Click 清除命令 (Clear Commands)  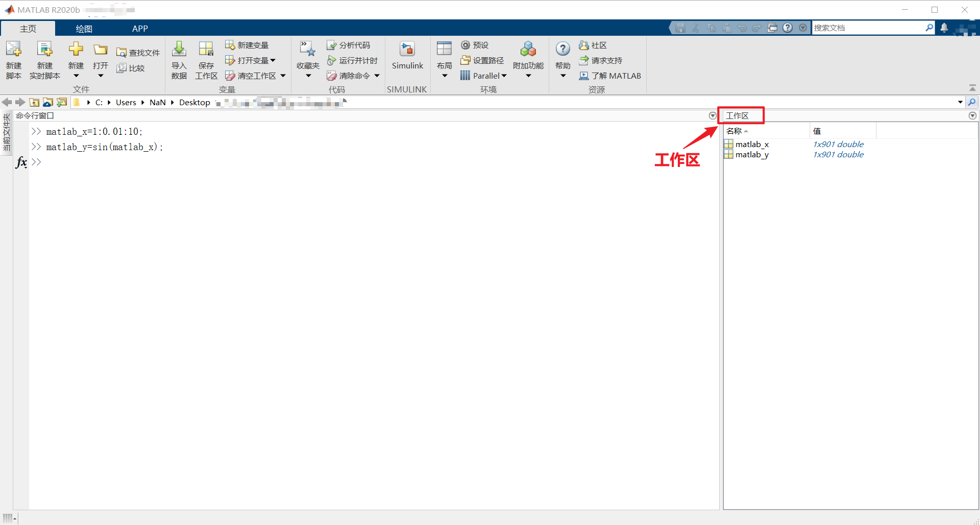click(348, 76)
